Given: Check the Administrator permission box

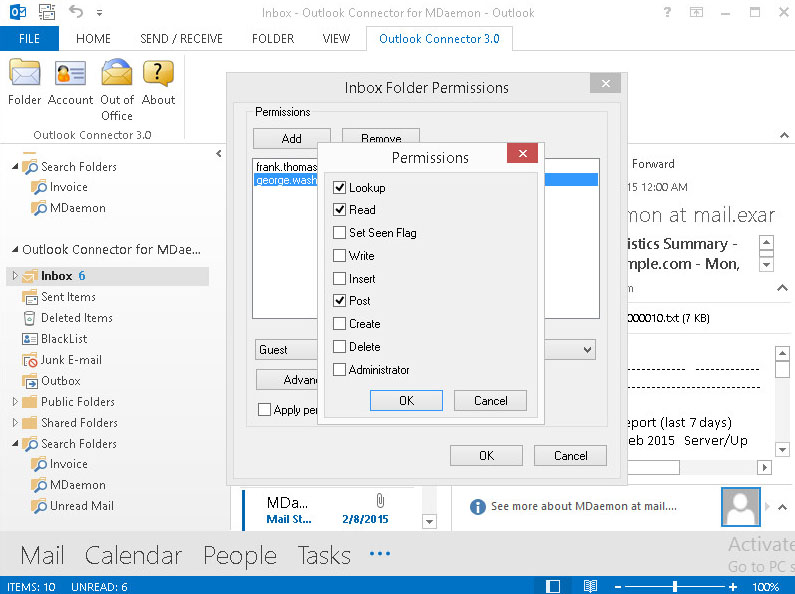Looking at the screenshot, I should pos(340,370).
